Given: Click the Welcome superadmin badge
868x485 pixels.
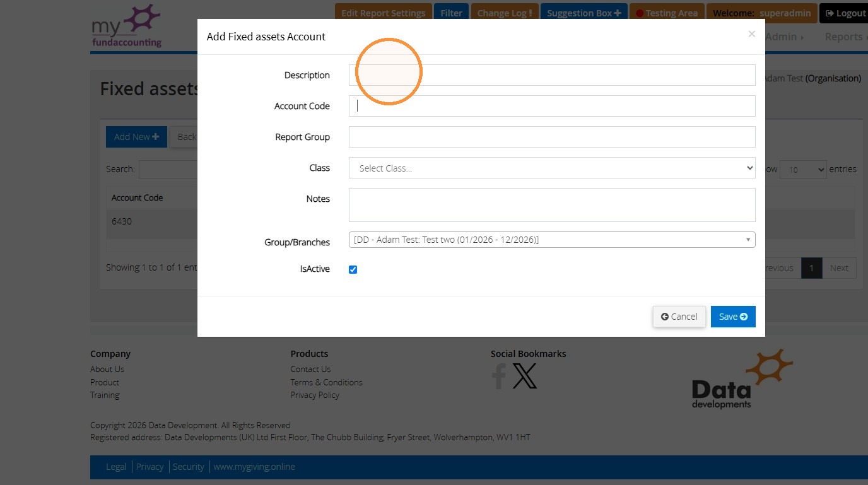Looking at the screenshot, I should click(761, 13).
